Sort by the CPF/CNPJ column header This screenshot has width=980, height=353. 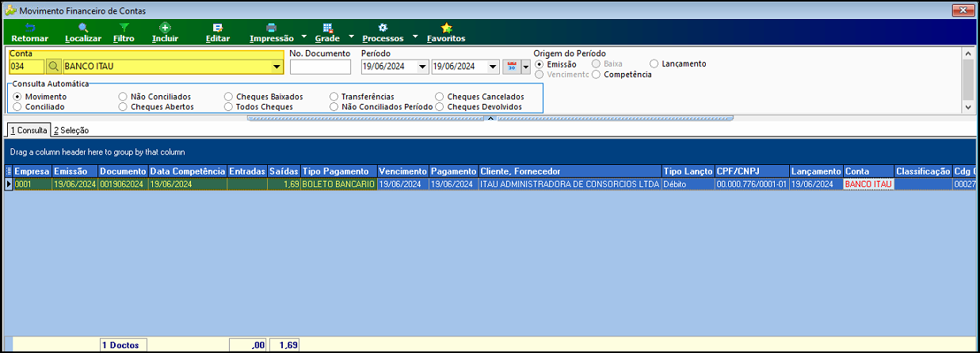pyautogui.click(x=752, y=171)
